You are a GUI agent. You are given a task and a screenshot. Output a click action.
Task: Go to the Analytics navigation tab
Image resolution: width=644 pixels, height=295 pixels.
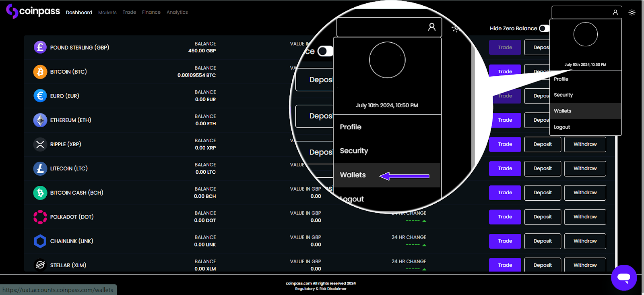tap(177, 12)
